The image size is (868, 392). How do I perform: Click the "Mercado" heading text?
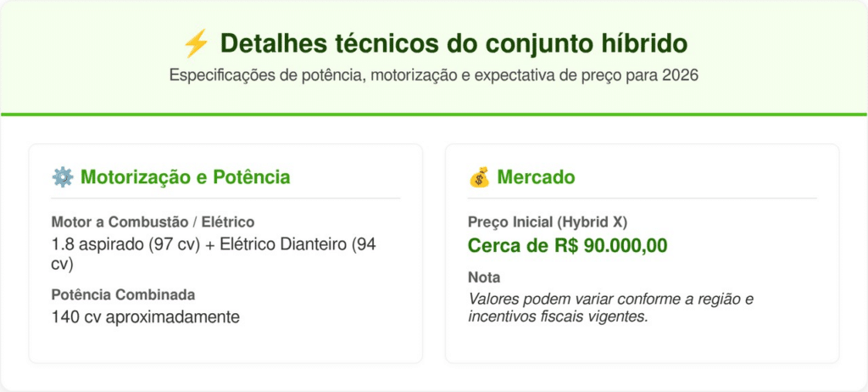coord(536,177)
